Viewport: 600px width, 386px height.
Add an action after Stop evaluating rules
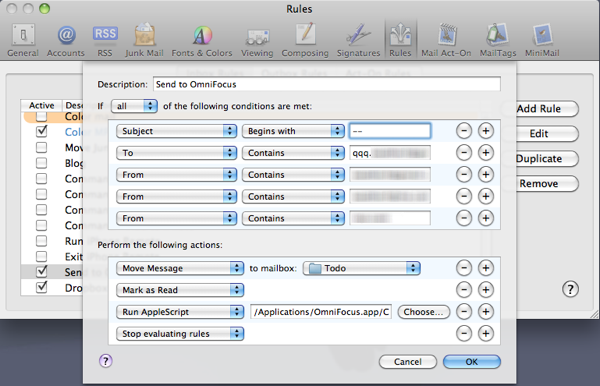pos(486,334)
